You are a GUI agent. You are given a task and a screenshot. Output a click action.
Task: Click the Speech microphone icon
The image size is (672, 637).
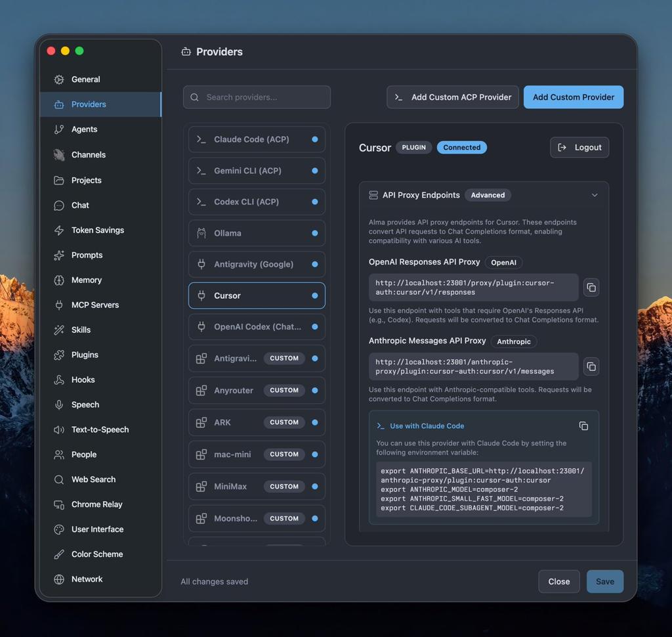point(59,405)
